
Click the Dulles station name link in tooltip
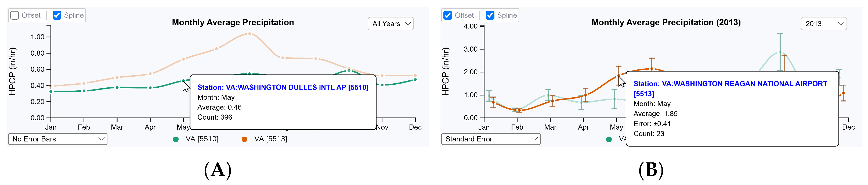(282, 87)
